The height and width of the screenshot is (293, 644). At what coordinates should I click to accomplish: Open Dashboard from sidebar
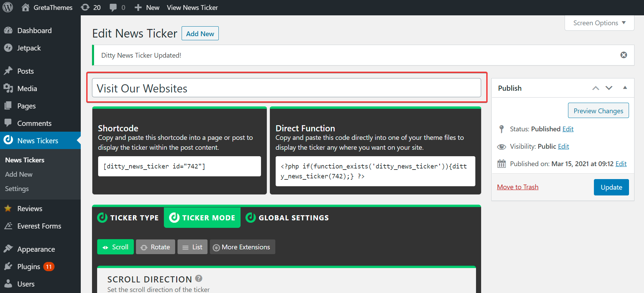click(x=34, y=30)
